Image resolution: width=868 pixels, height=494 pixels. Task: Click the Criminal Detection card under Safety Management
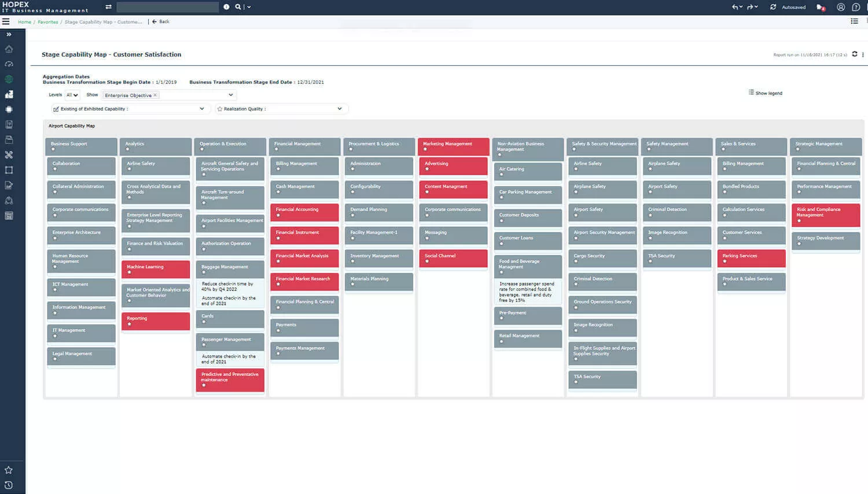(677, 212)
